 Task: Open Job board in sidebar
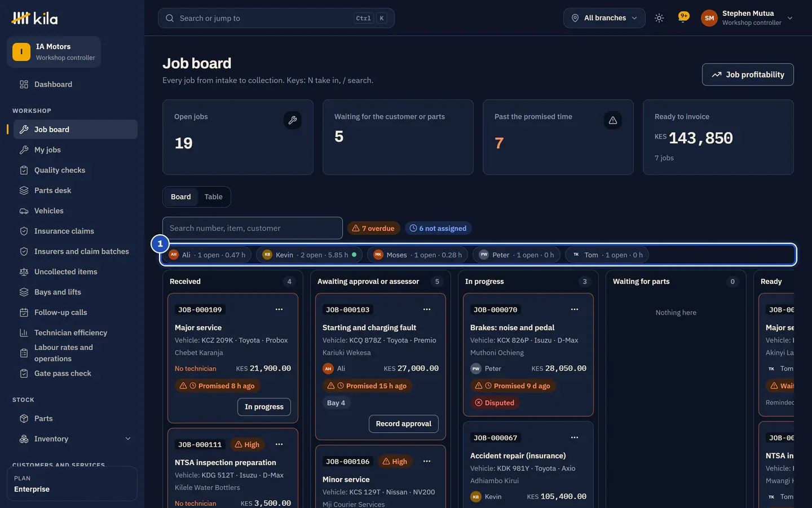[76, 129]
